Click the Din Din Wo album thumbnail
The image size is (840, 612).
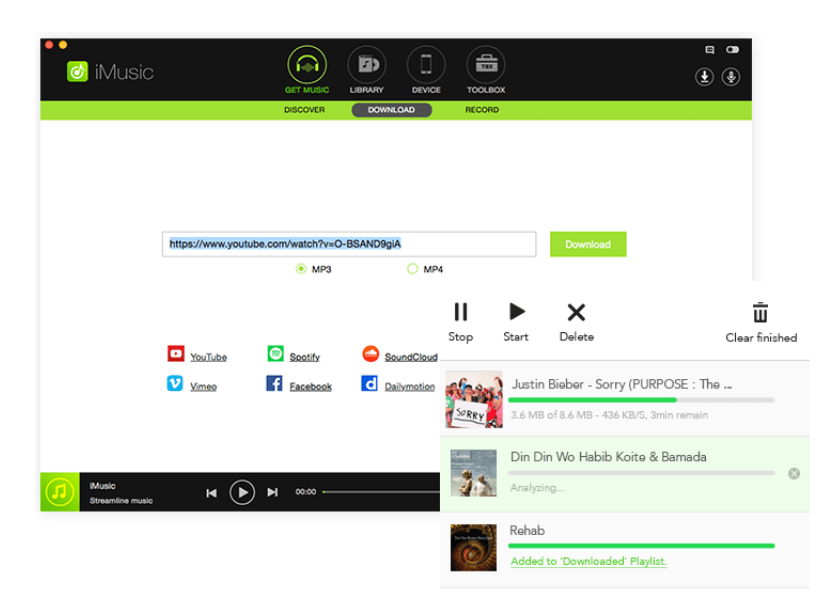click(x=474, y=473)
